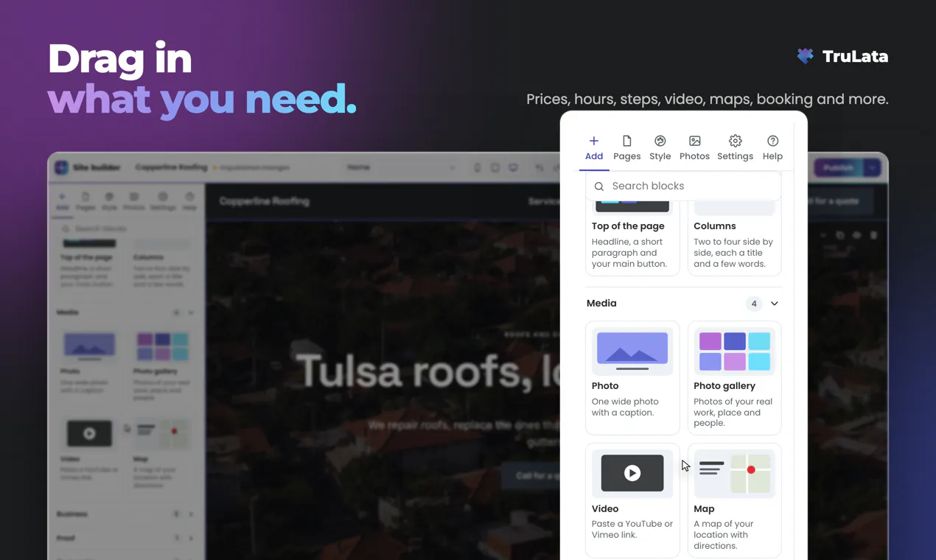Click the Media count badge 4 in the enlarged panel
The image size is (936, 560).
click(x=754, y=304)
